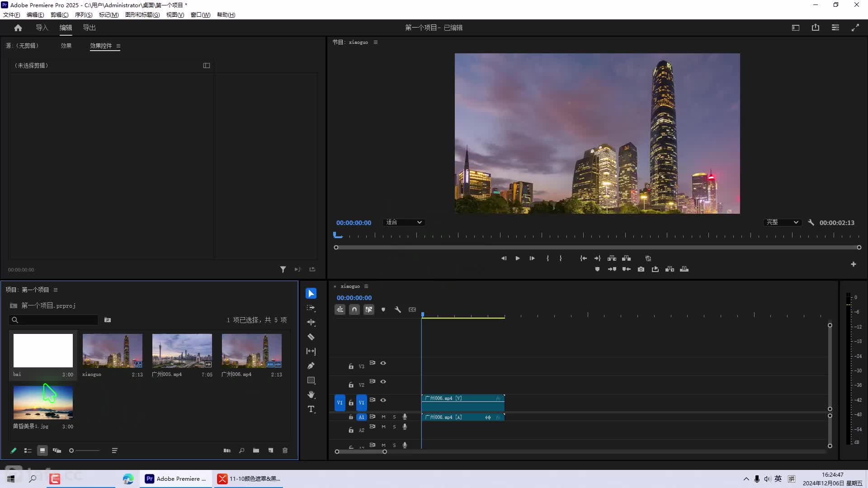Image resolution: width=868 pixels, height=488 pixels.
Task: Select the Pen tool
Action: pos(311,366)
